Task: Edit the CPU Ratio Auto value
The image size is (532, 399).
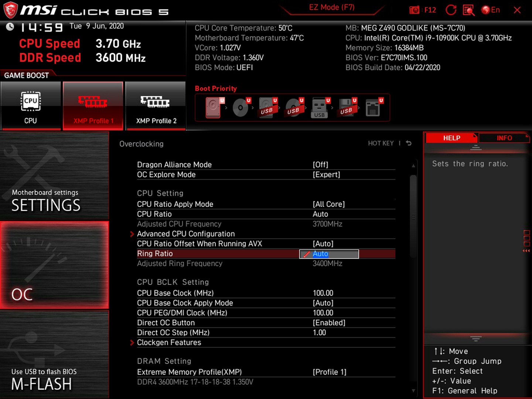Action: [x=320, y=214]
